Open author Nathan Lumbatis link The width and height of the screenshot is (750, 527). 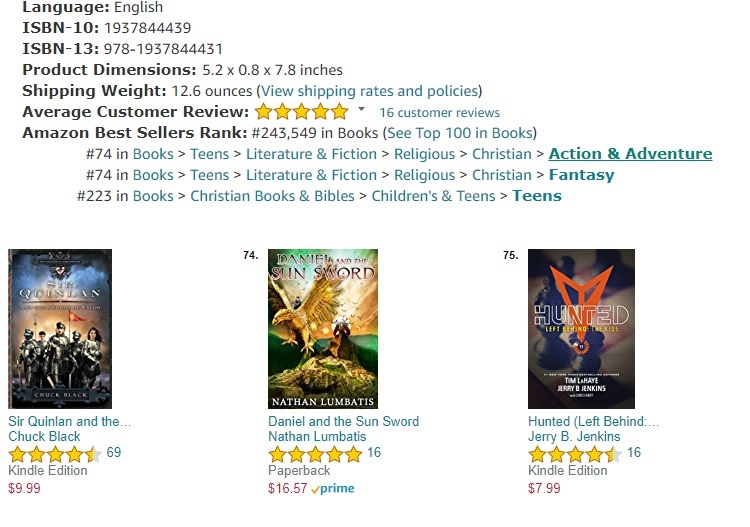[x=317, y=437]
